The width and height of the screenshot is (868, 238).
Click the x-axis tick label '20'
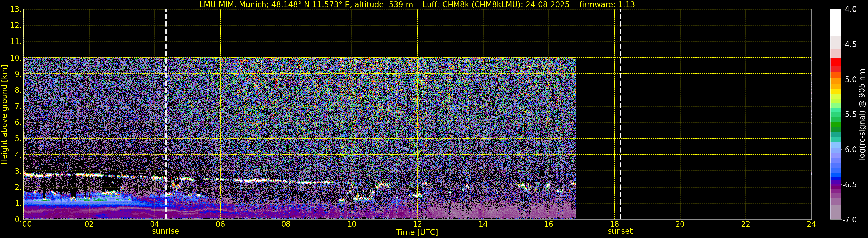tap(680, 224)
